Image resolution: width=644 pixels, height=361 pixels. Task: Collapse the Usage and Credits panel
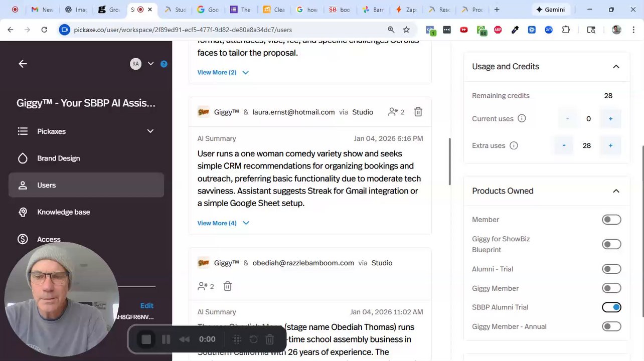pyautogui.click(x=616, y=67)
